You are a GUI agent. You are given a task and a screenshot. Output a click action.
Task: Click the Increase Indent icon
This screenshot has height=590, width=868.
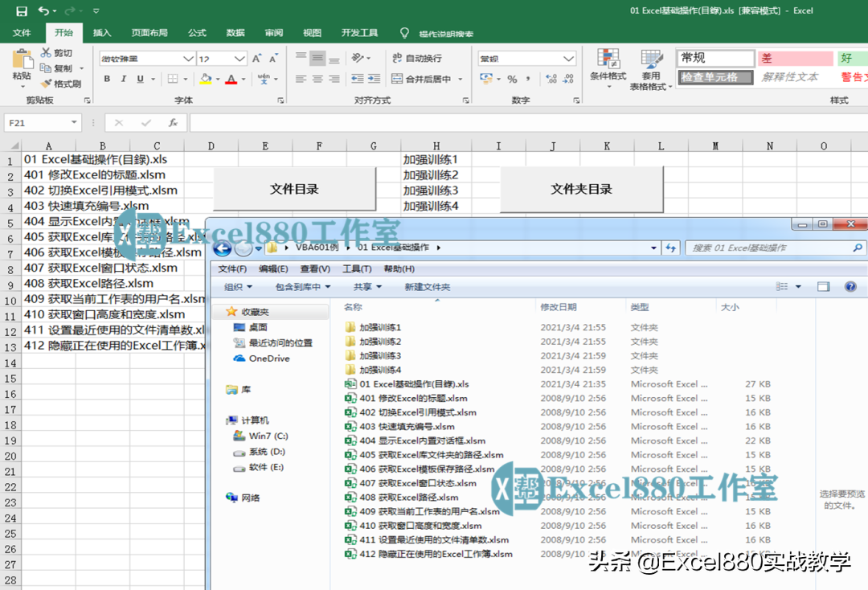[375, 79]
